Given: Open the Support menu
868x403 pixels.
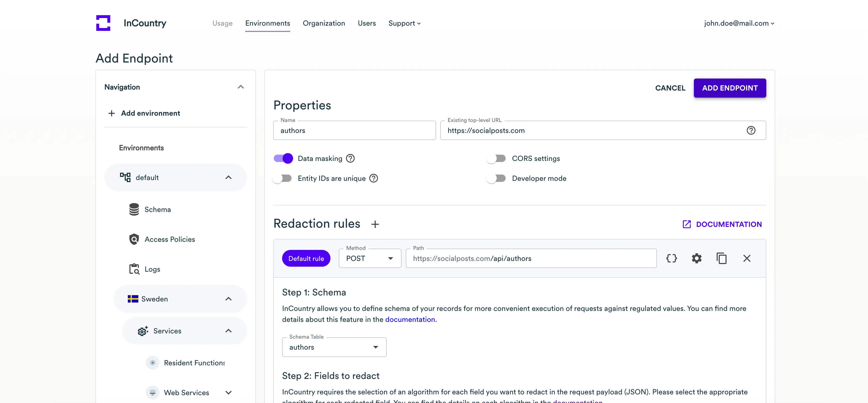Looking at the screenshot, I should (x=404, y=23).
